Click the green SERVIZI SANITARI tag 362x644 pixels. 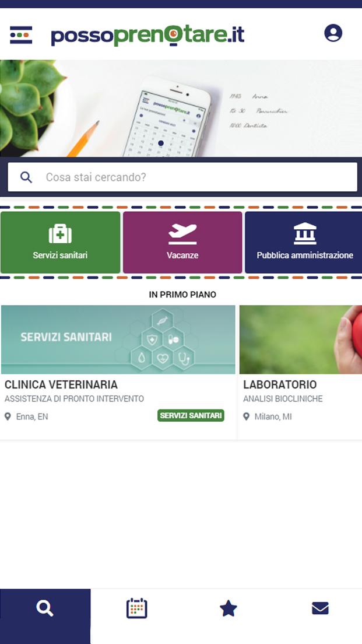click(191, 416)
